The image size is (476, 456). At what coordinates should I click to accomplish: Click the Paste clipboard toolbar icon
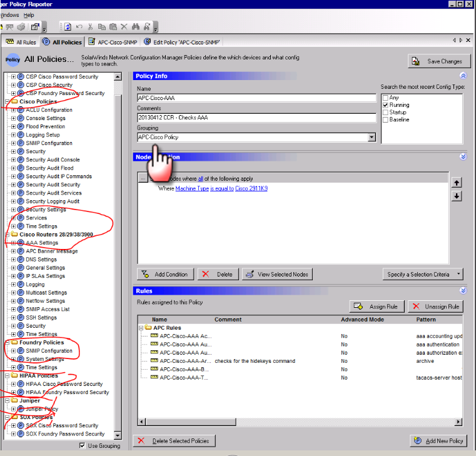[113, 27]
